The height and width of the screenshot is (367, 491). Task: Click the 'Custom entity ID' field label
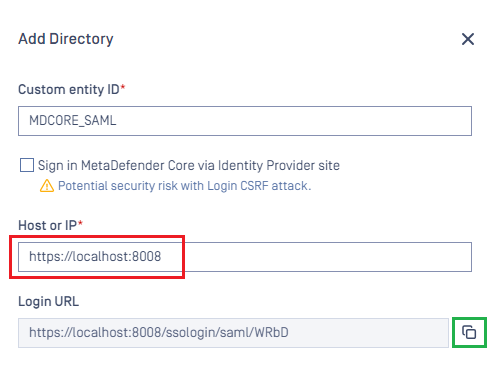pos(69,89)
